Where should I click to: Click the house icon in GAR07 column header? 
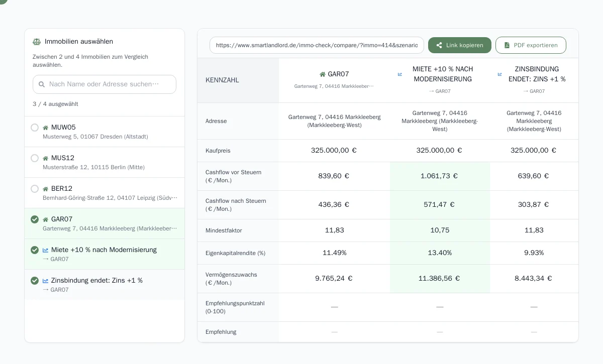(323, 74)
